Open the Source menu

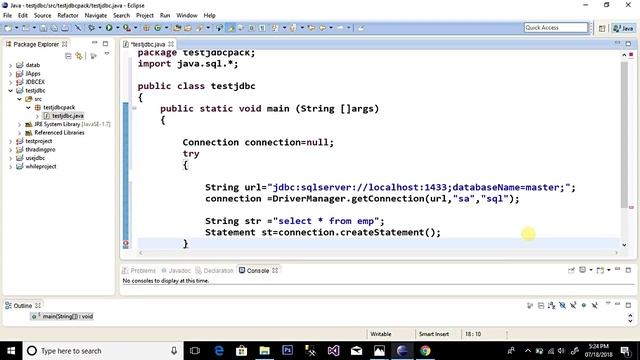(x=42, y=16)
